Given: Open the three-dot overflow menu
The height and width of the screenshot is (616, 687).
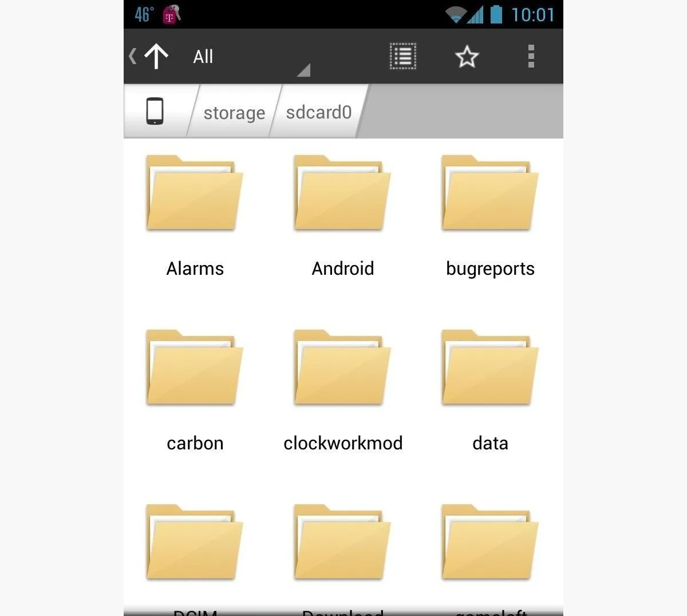Looking at the screenshot, I should point(531,57).
